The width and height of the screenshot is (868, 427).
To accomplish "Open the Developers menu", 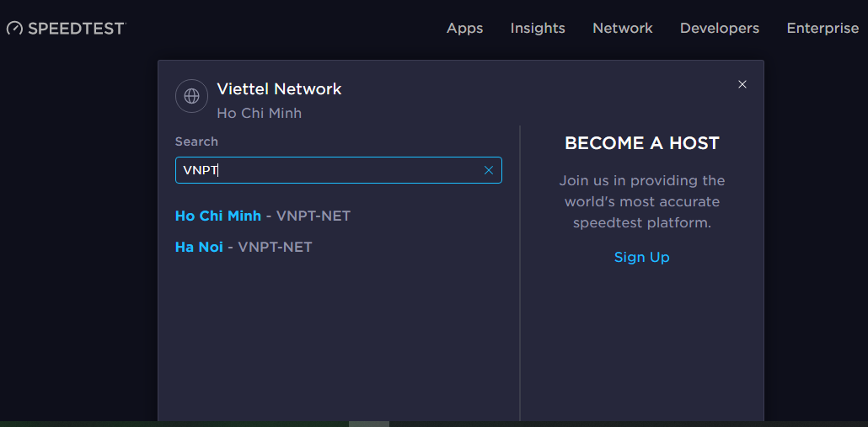I will pyautogui.click(x=720, y=29).
